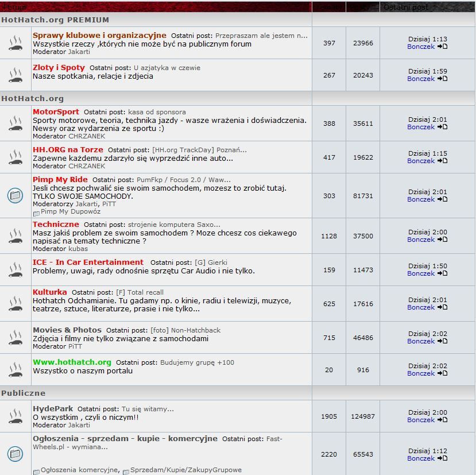Viewport: 476px width, 475px height.
Task: Click the round forum icon beside Ogłoszenia
Action: [16, 454]
